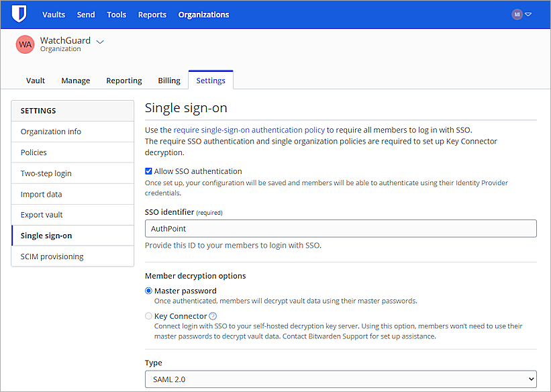Click the SSO identifier input field

pos(340,228)
